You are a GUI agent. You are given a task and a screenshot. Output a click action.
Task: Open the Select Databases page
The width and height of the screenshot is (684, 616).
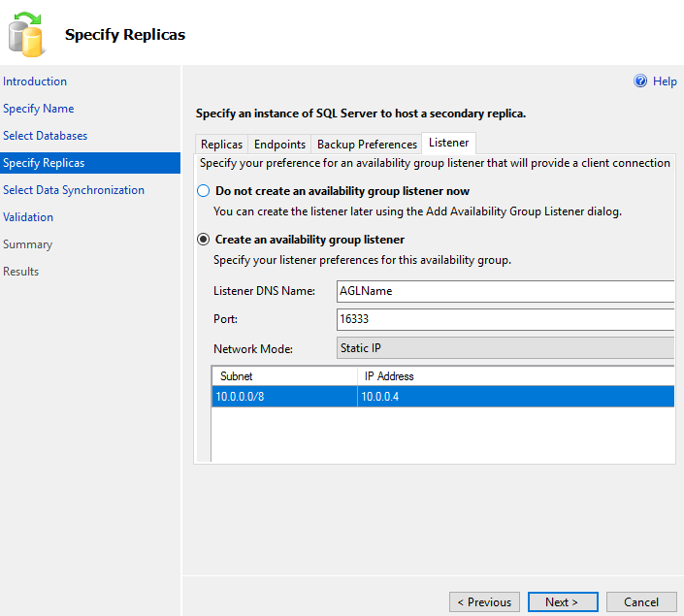click(46, 136)
